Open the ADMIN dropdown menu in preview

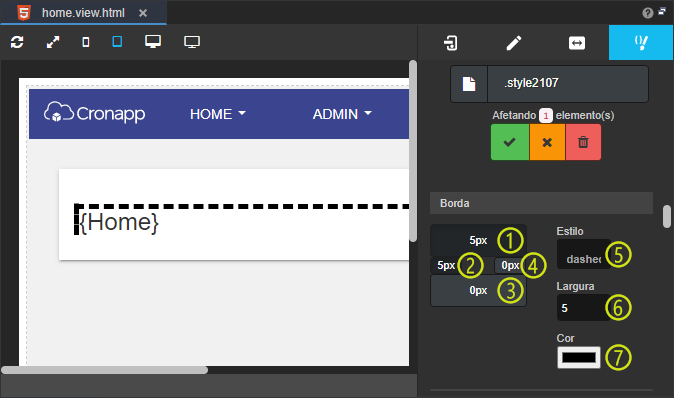tap(342, 114)
